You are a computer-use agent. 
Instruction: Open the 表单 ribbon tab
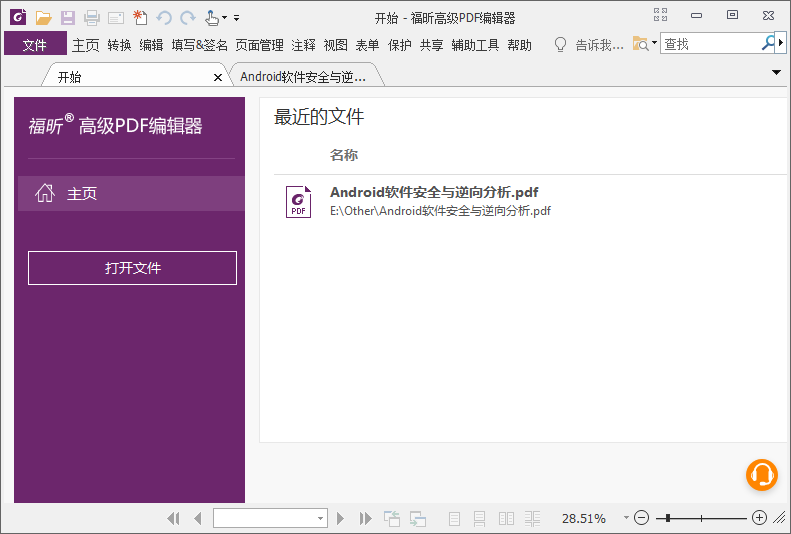[367, 45]
